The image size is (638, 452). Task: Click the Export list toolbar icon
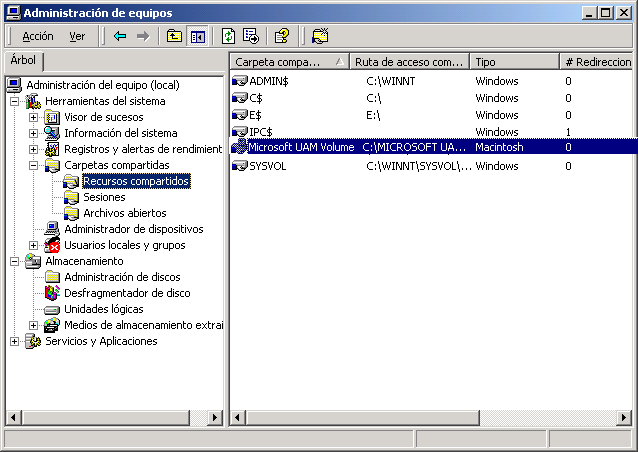[251, 36]
